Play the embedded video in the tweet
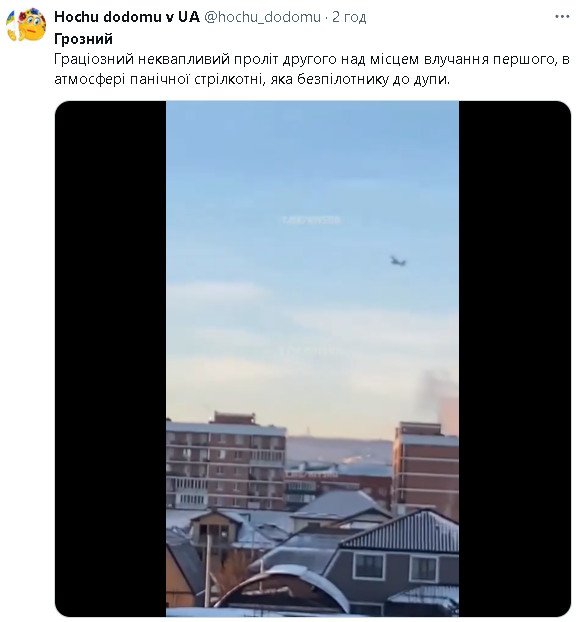 point(313,359)
